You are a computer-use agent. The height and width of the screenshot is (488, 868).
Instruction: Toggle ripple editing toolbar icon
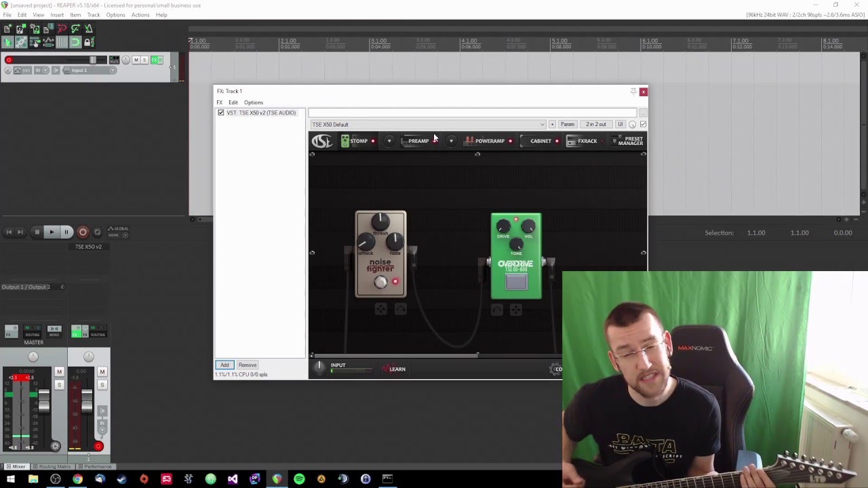[35, 42]
